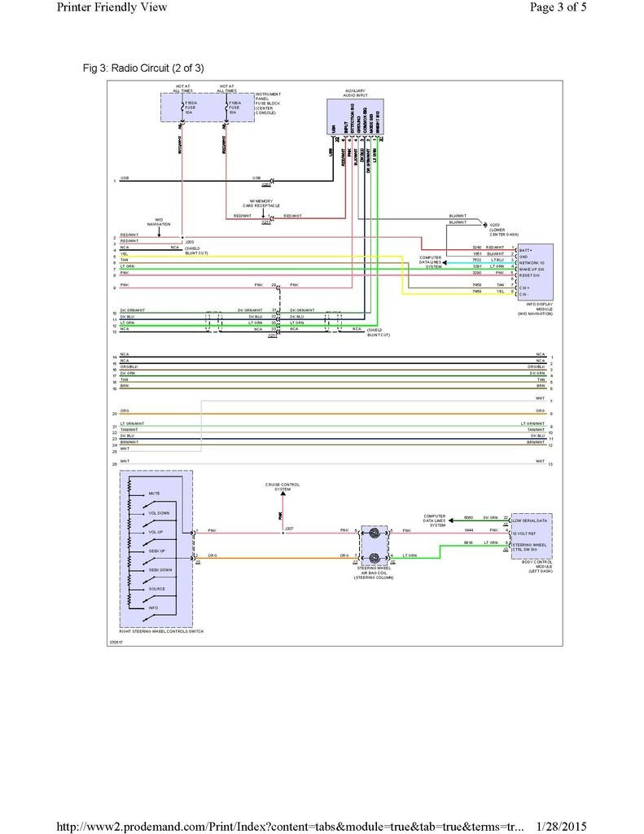Click the SOURCE switch label
The image size is (644, 834).
point(157,589)
